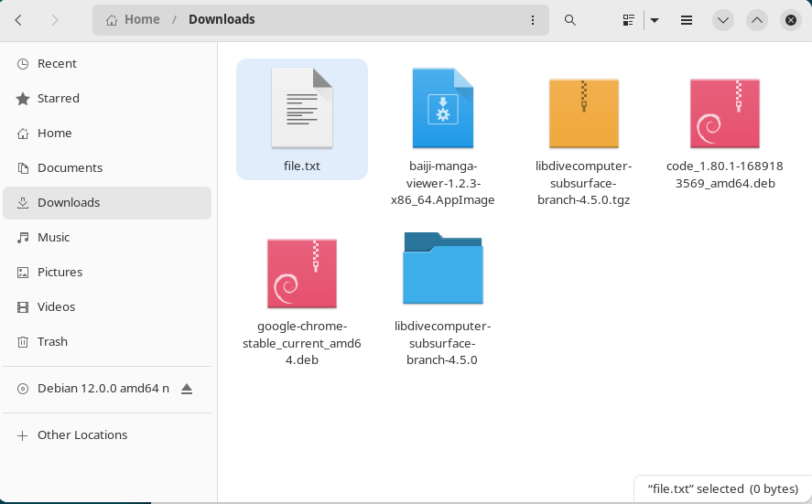Viewport: 812px width, 504px height.
Task: Go forward with the right arrow
Action: click(x=55, y=20)
